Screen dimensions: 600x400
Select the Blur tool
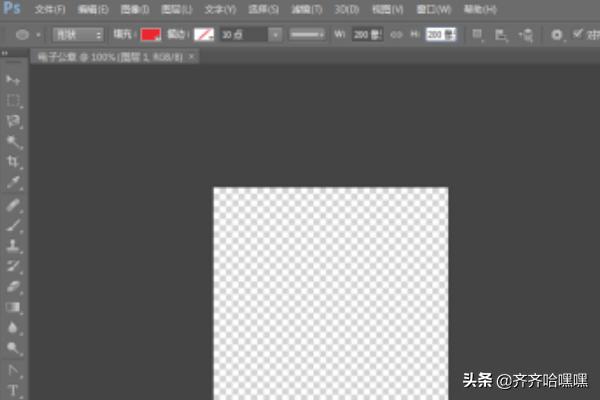pyautogui.click(x=13, y=328)
